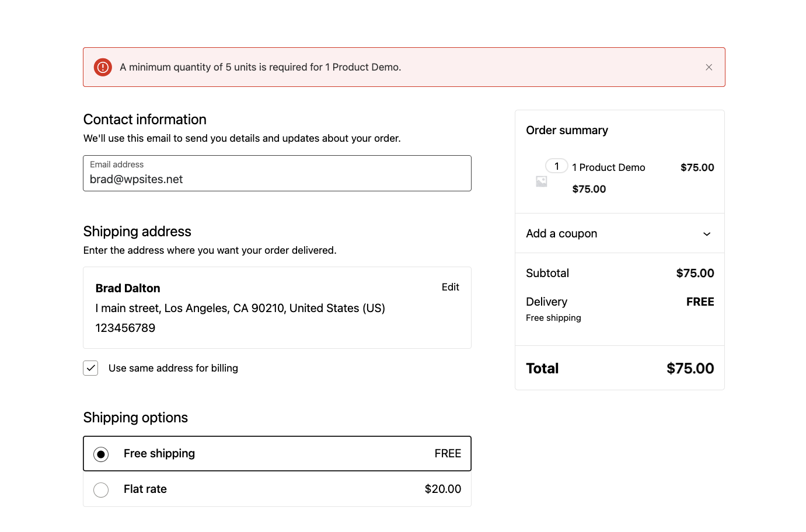Click the Flat rate $20.00 price
Screen dimensions: 806x532
click(442, 489)
